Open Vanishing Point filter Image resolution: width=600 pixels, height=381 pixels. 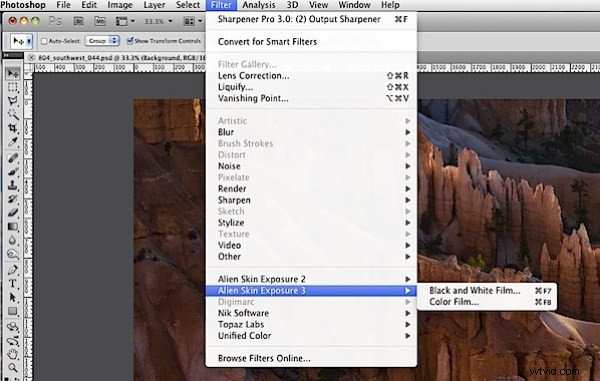(x=311, y=98)
